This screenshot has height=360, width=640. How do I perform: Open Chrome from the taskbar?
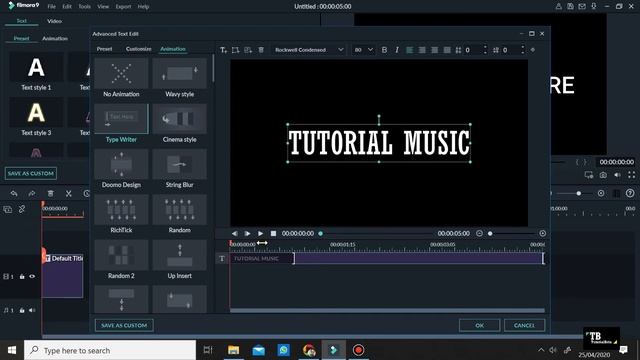coord(309,350)
